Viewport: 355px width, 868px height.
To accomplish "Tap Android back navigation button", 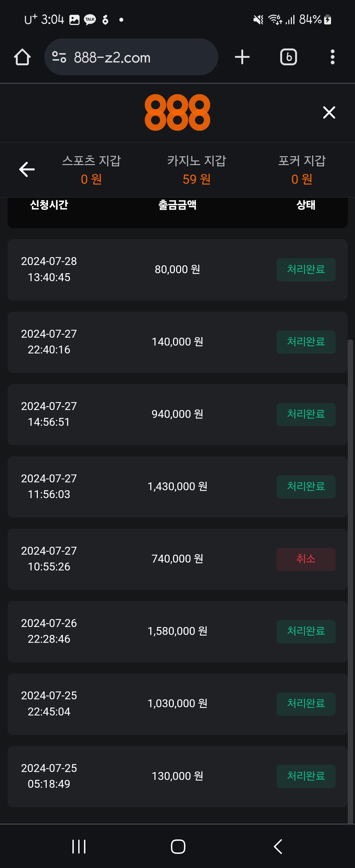I will (x=277, y=846).
